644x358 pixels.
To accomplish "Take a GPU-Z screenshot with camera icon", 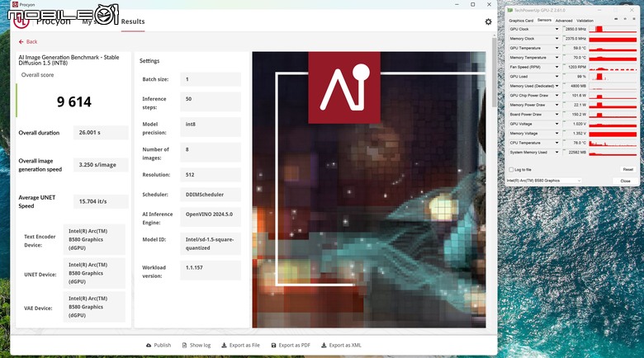I will click(616, 19).
